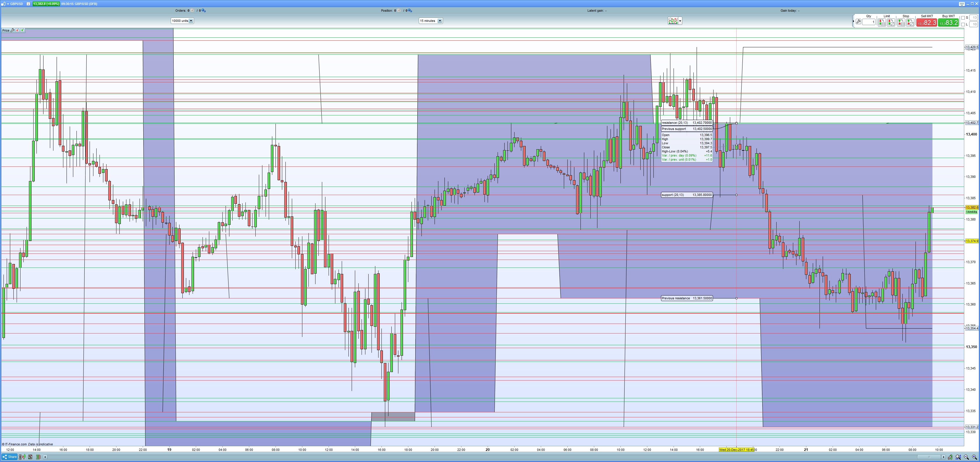
Task: Open the 10000 units dropdown
Action: click(x=191, y=20)
